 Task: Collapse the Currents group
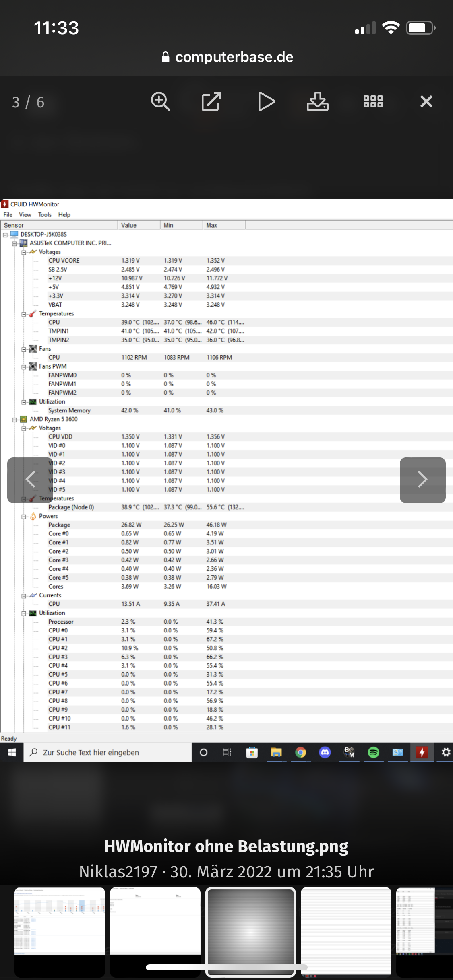click(x=24, y=596)
